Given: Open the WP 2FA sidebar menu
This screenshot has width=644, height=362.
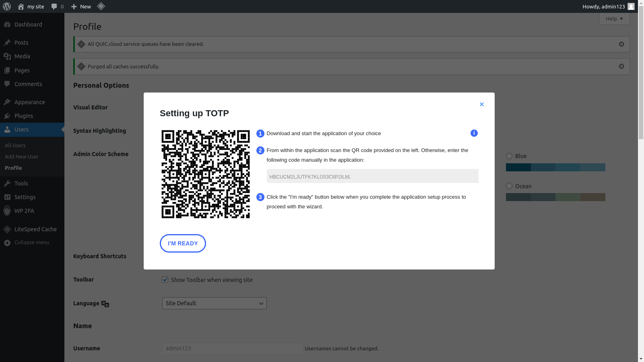Looking at the screenshot, I should [x=23, y=211].
